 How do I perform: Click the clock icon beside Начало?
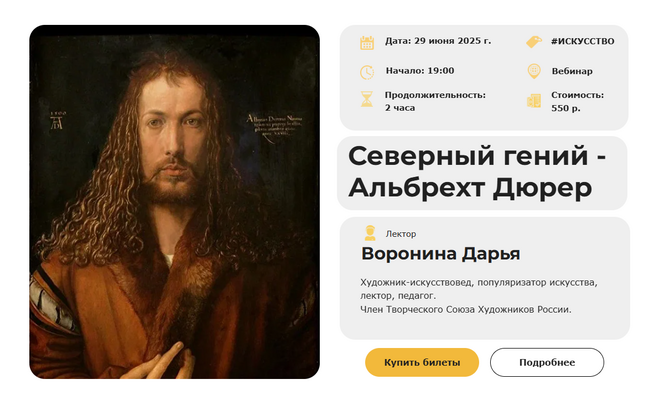tap(367, 71)
